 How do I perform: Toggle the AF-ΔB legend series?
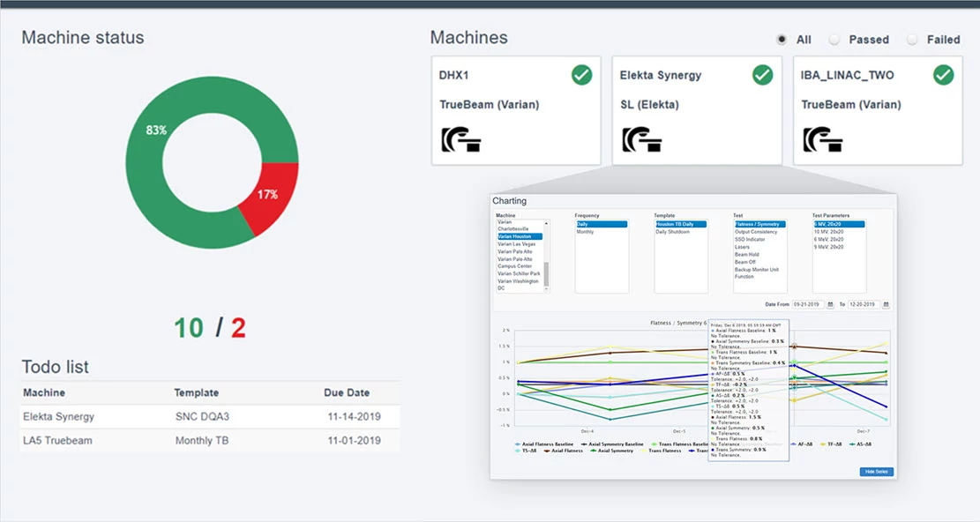(x=801, y=444)
